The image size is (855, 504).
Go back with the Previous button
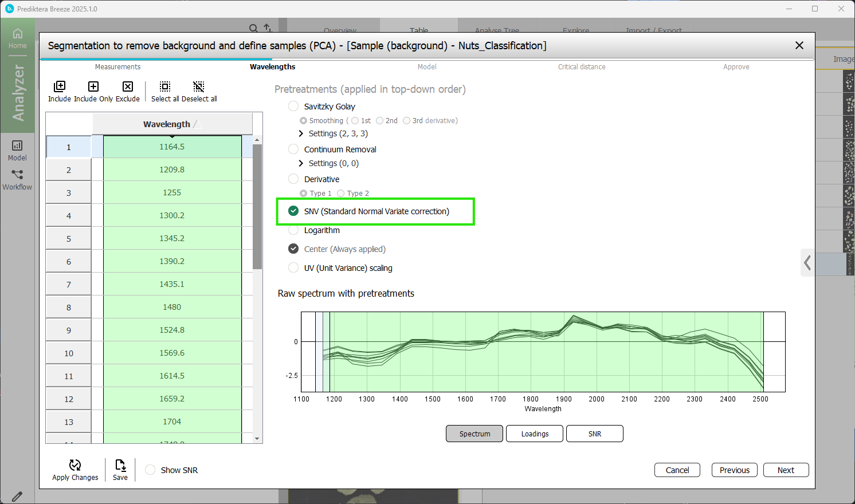pos(734,470)
